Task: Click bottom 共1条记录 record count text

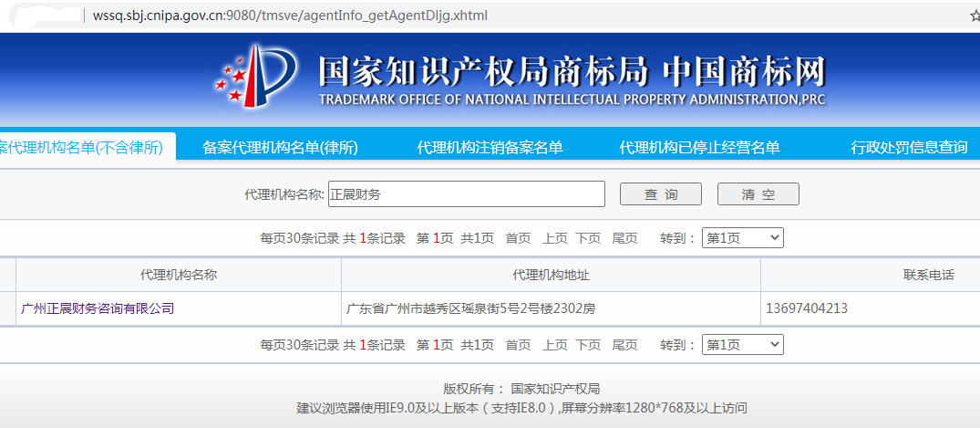Action: pos(375,345)
